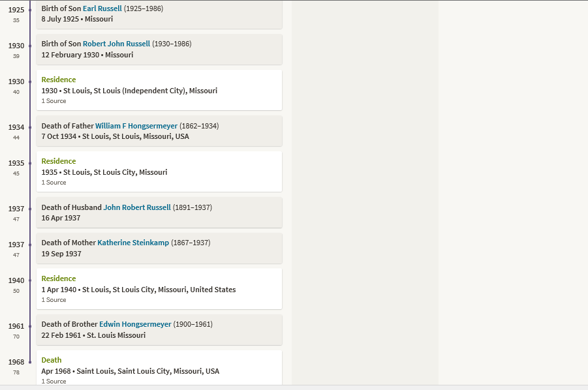Select the Death fact card
Viewport: 588px width, 390px height.
[x=159, y=368]
